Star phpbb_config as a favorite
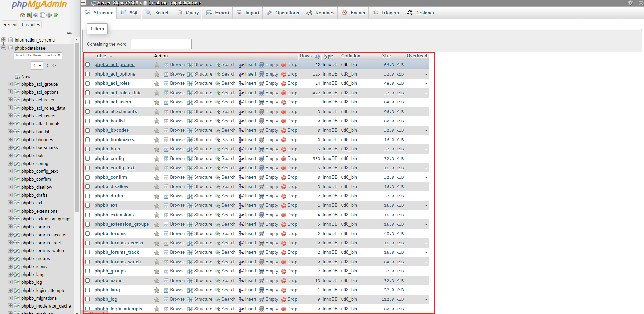644x314 pixels. pos(157,159)
